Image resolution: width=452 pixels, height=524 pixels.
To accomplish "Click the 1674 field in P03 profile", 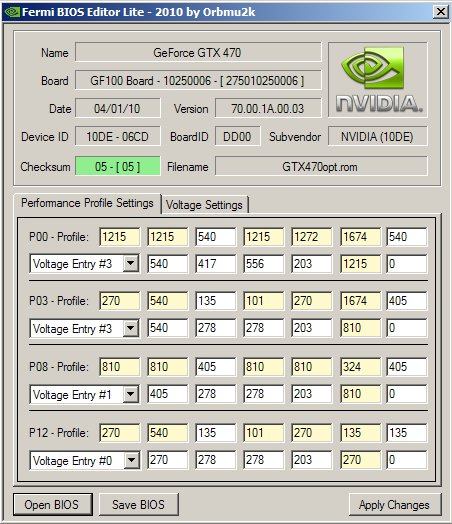I will pos(360,301).
